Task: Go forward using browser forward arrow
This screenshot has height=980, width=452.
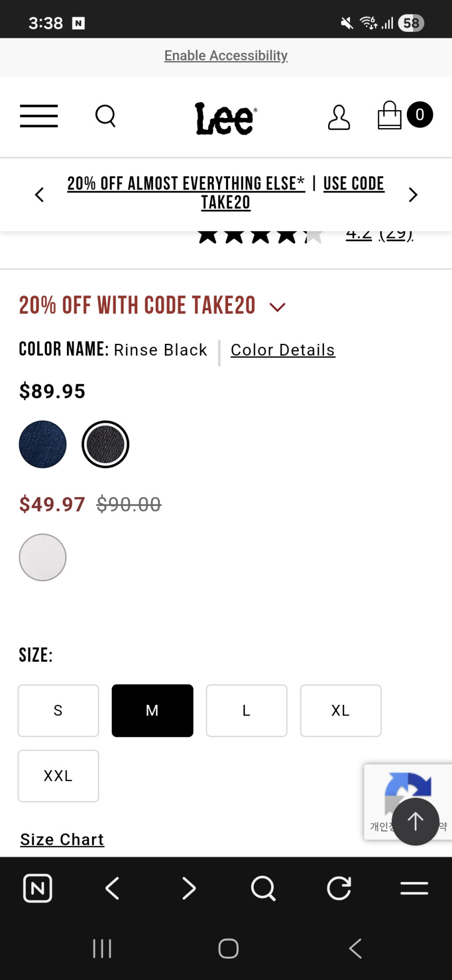Action: pos(189,888)
